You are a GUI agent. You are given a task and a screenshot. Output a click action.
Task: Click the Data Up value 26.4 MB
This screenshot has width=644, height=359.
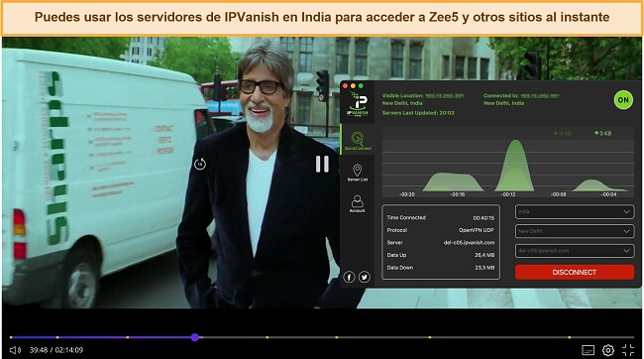pos(484,255)
